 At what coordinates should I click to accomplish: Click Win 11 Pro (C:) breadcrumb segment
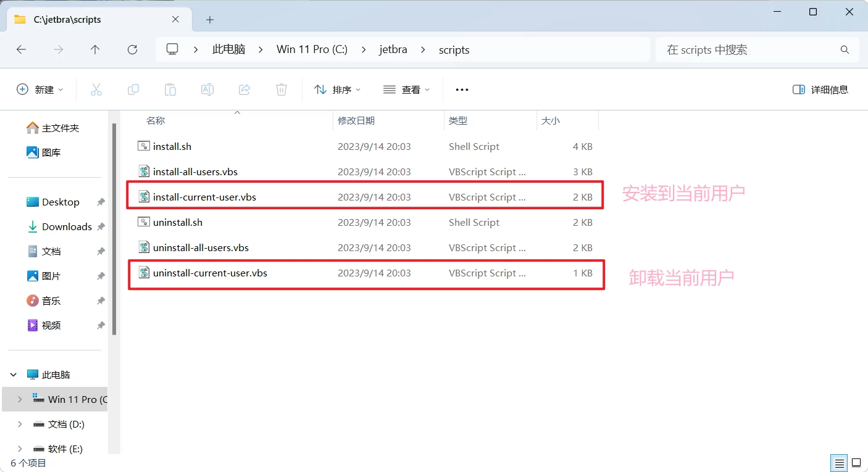[x=312, y=50]
